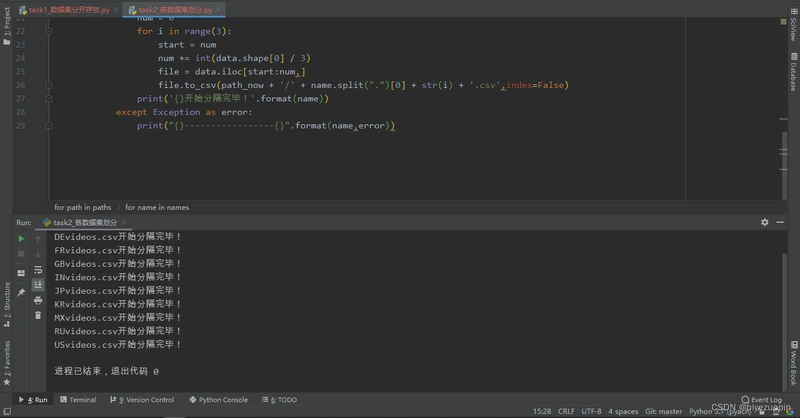Open the Python Console tool window
Image resolution: width=800 pixels, height=418 pixels.
(x=218, y=400)
